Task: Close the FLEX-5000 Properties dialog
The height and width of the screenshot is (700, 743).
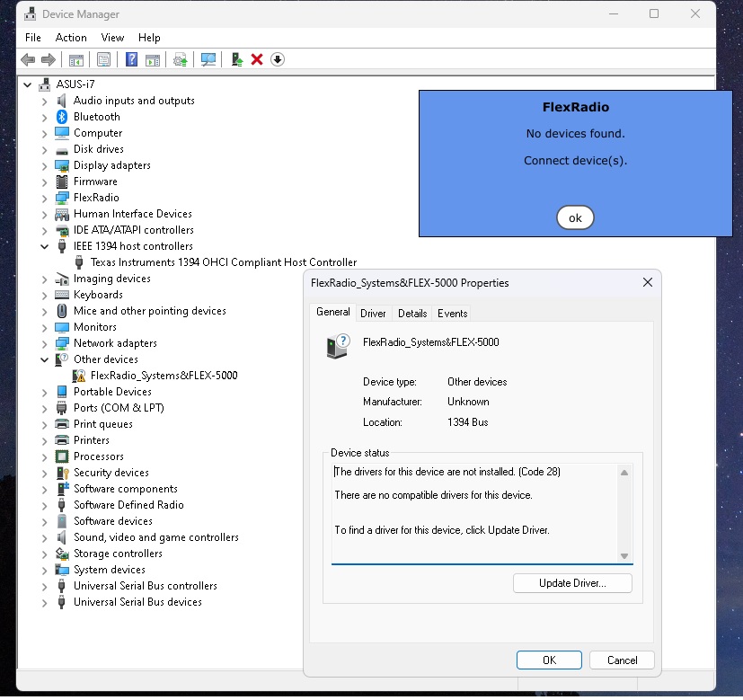Action: tap(647, 283)
